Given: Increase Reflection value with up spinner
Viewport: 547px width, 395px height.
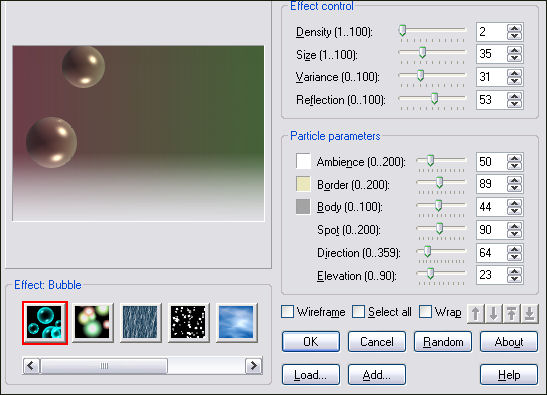Looking at the screenshot, I should click(515, 96).
